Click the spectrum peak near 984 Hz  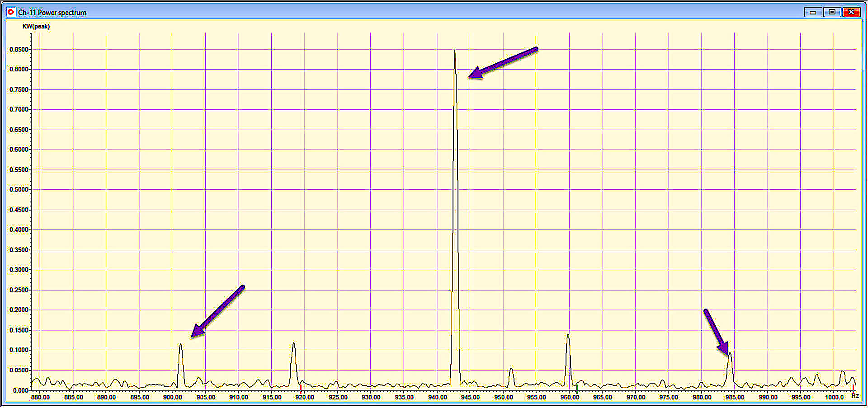tap(730, 369)
